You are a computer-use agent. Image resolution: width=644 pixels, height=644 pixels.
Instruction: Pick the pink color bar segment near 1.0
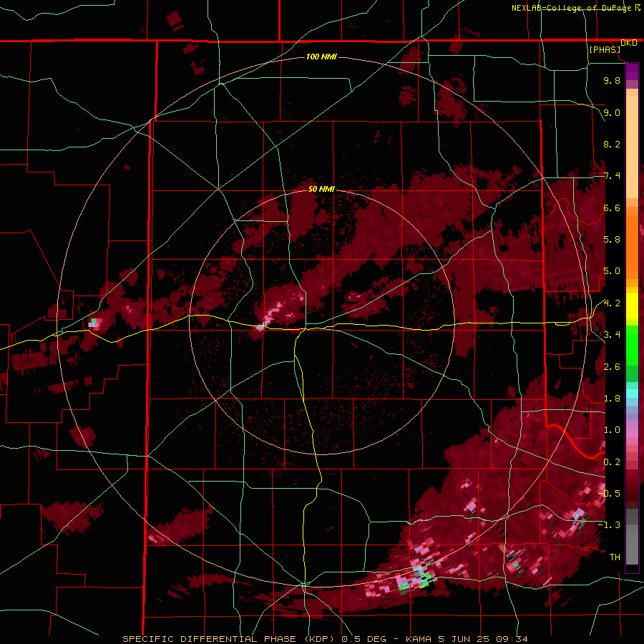[632, 434]
